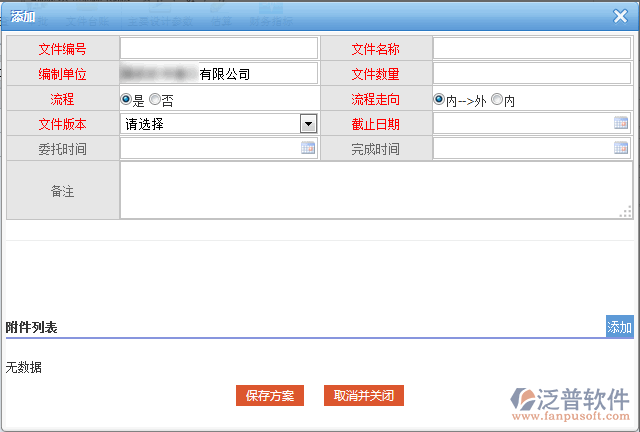
Task: Open the 委托时间 calendar picker icon
Action: pos(308,148)
